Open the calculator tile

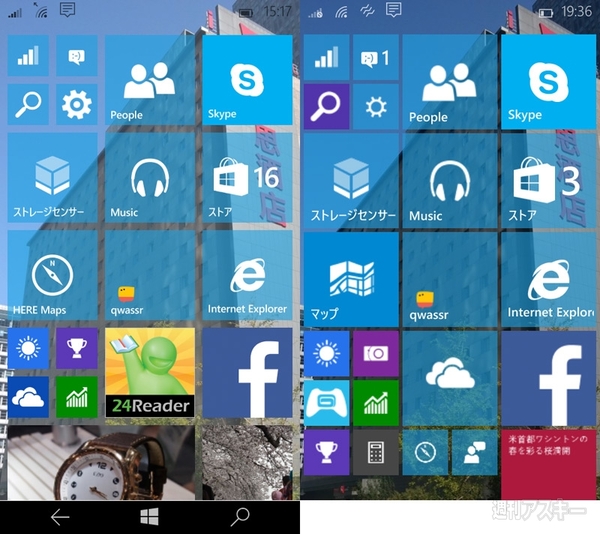pos(376,453)
